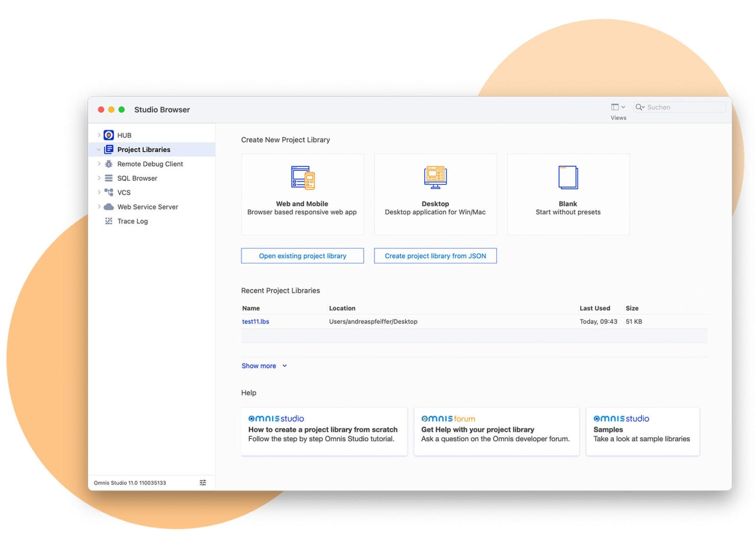Open the Views dropdown arrow
The height and width of the screenshot is (544, 756).
(x=623, y=107)
